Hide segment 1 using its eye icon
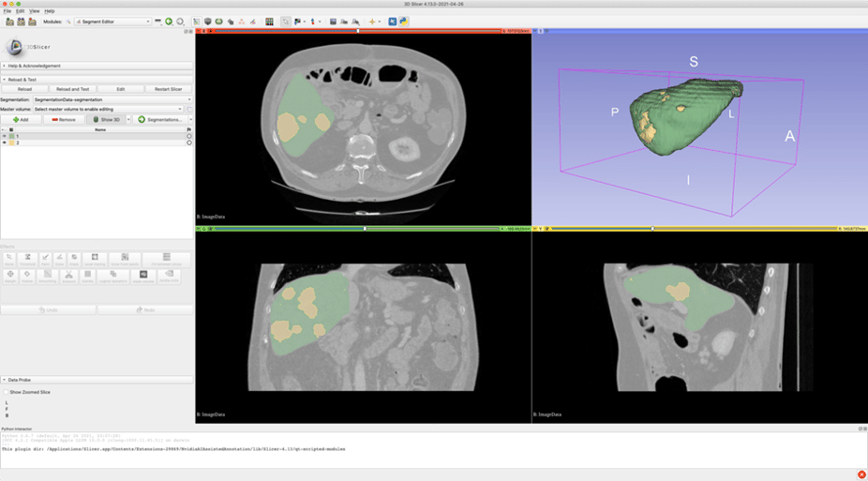Image resolution: width=868 pixels, height=481 pixels. click(5, 136)
